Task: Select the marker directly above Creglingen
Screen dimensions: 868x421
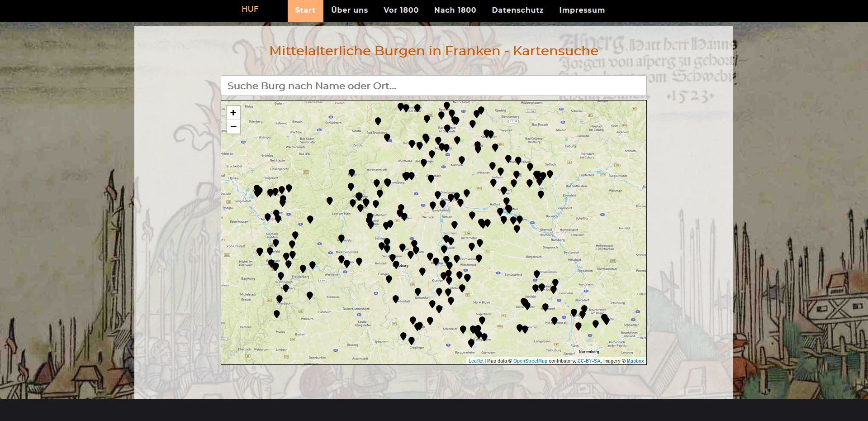Action: pos(412,341)
